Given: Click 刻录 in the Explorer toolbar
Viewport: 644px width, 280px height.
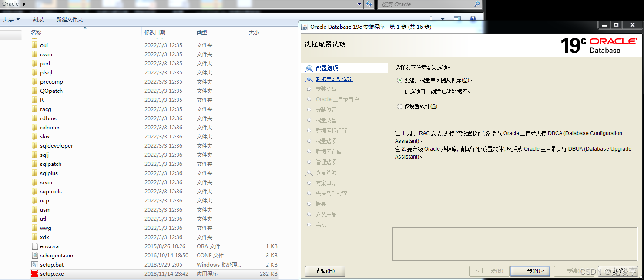Looking at the screenshot, I should click(x=38, y=19).
